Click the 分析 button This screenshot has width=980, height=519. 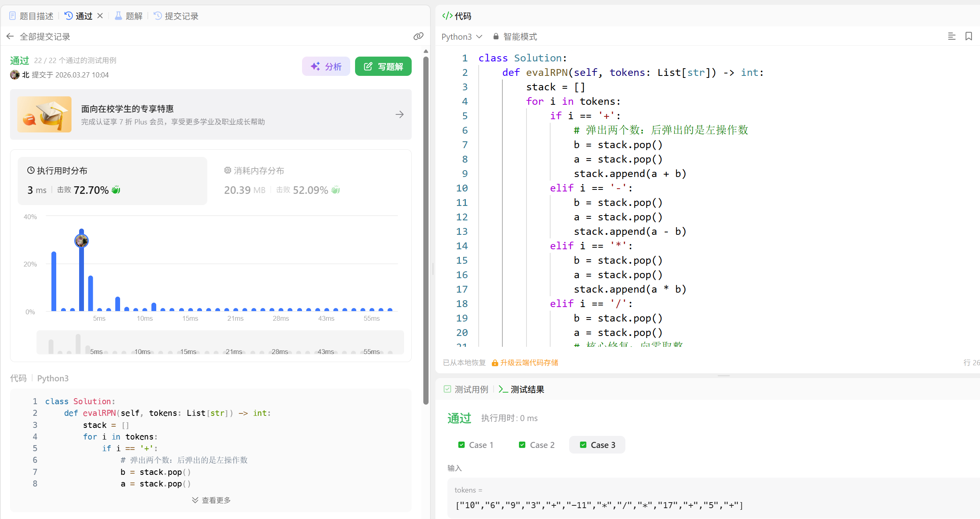pyautogui.click(x=326, y=66)
